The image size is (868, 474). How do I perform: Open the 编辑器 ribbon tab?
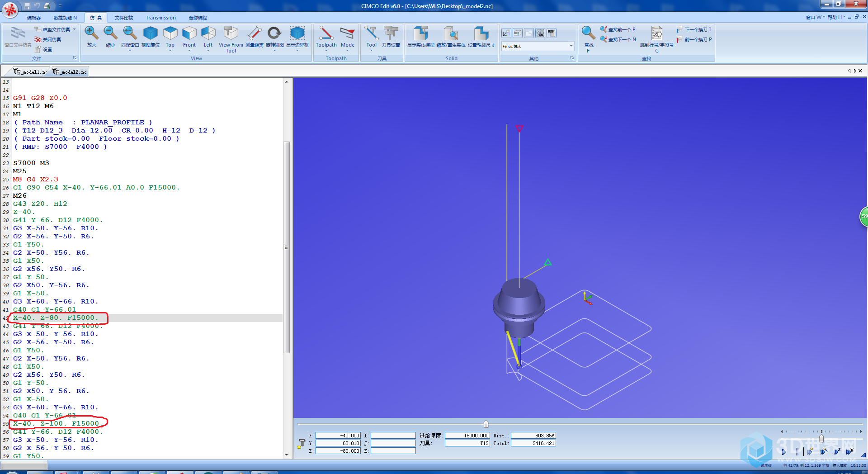coord(34,18)
